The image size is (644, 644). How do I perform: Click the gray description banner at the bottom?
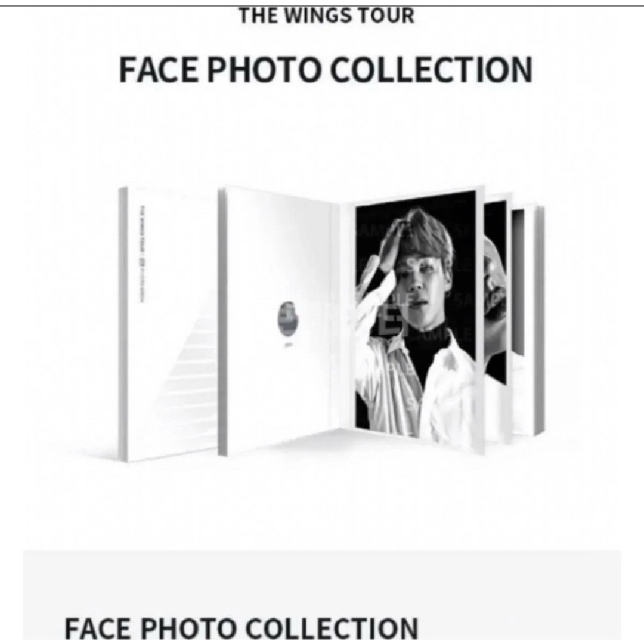click(x=322, y=597)
